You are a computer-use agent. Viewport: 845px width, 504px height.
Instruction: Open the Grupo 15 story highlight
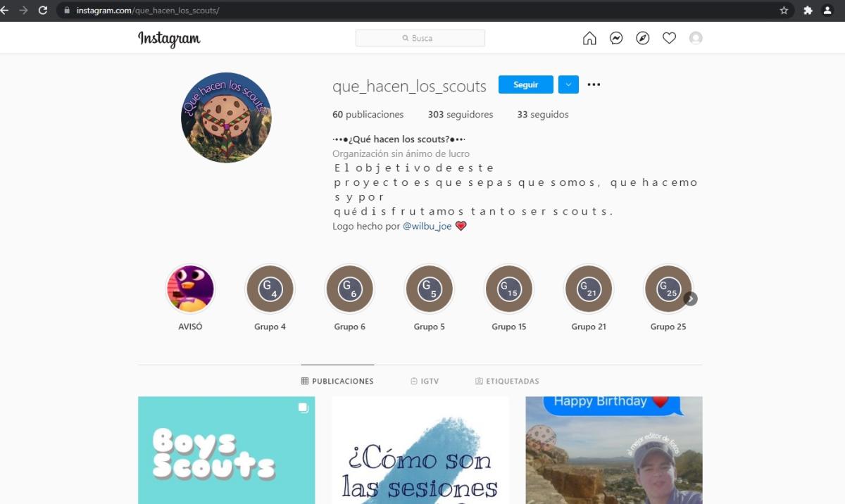coord(509,289)
